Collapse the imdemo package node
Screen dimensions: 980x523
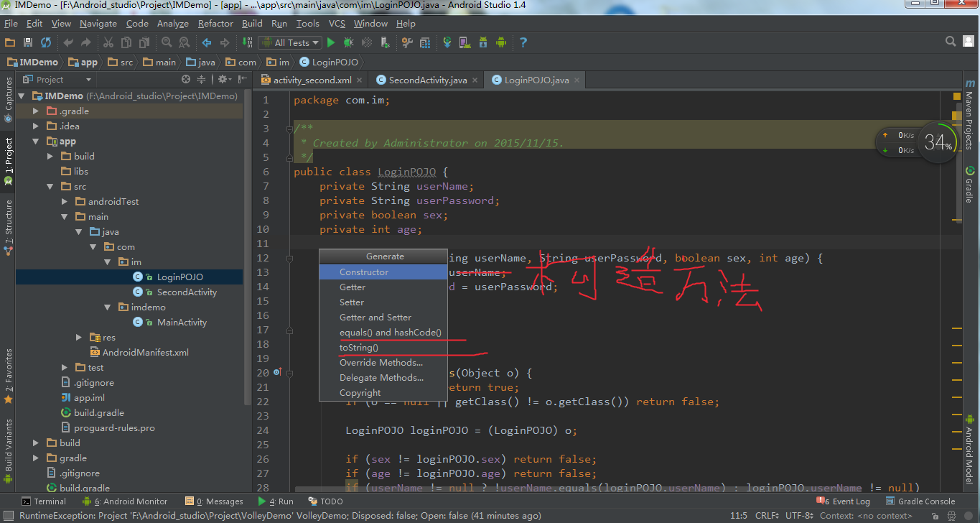pyautogui.click(x=108, y=307)
